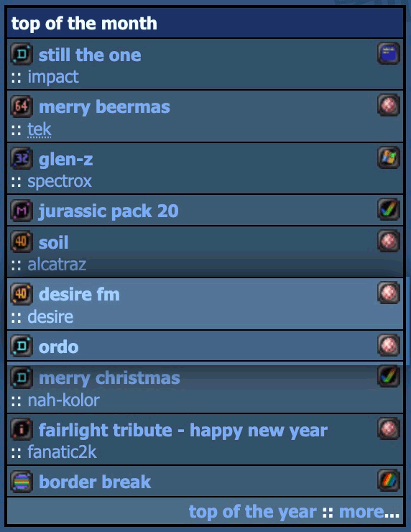The height and width of the screenshot is (532, 411).
Task: Click the striped type icon beside border break
Action: click(x=22, y=482)
